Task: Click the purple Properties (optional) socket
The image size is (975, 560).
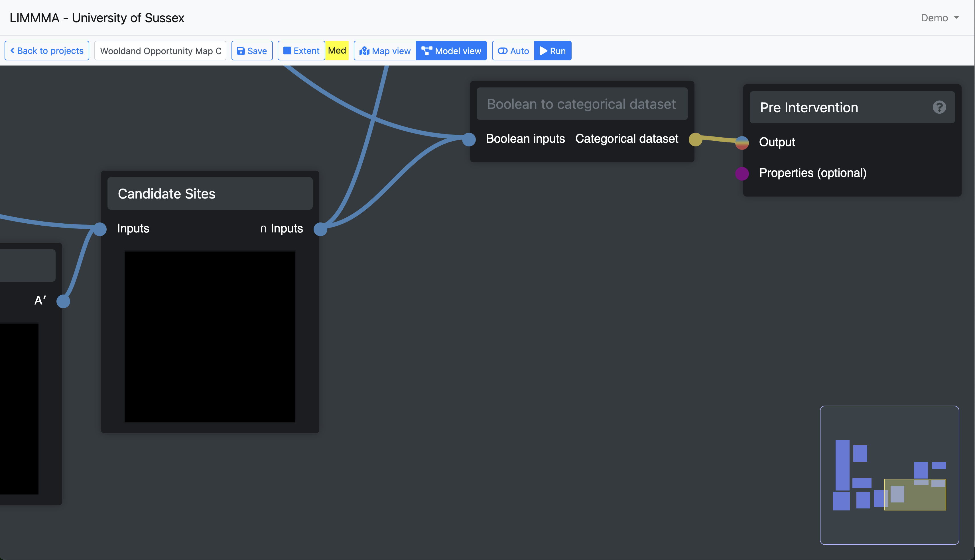Action: pyautogui.click(x=742, y=173)
